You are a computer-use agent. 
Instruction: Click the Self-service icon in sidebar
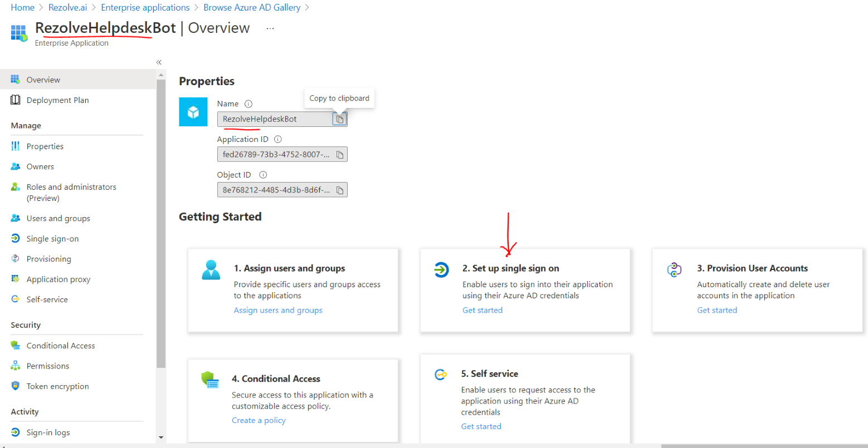pos(16,299)
